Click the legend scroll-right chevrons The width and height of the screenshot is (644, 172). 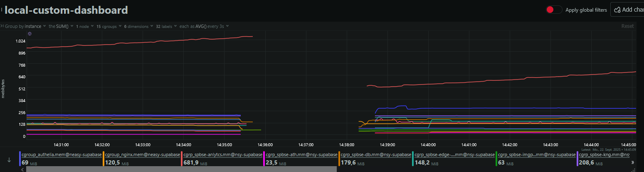(x=633, y=162)
